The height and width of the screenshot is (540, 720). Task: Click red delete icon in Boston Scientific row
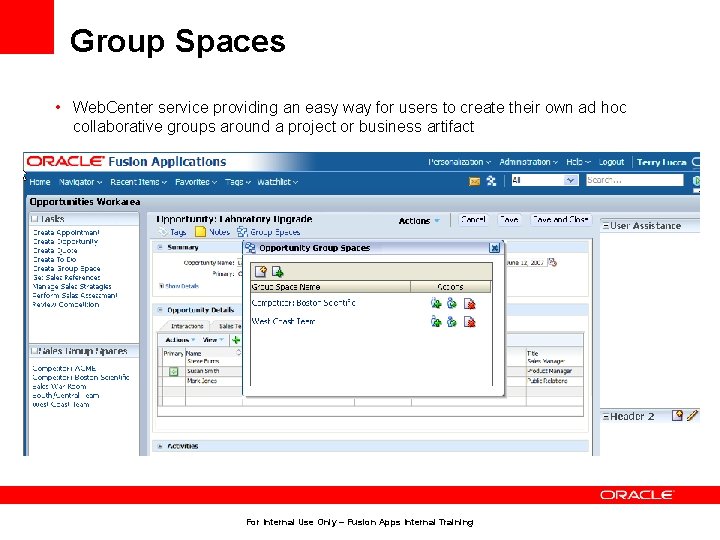pyautogui.click(x=469, y=304)
